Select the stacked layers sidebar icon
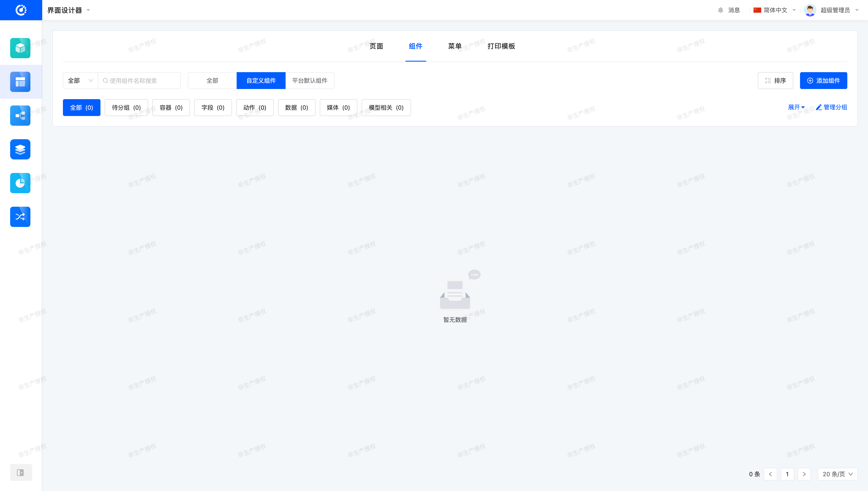 click(x=20, y=149)
